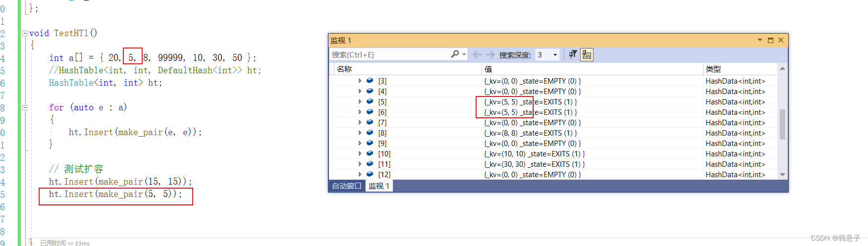868x246 pixels.
Task: Click the forward navigation arrow in Watch 1
Action: [490, 54]
